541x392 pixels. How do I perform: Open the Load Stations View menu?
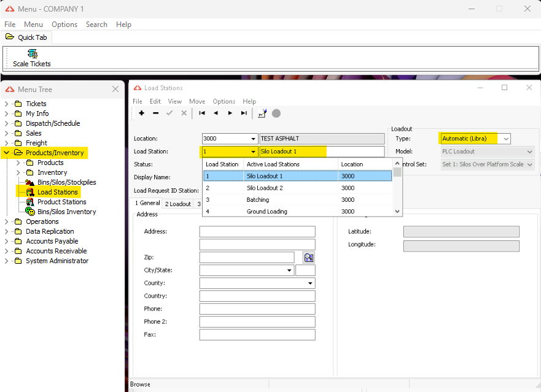point(175,101)
